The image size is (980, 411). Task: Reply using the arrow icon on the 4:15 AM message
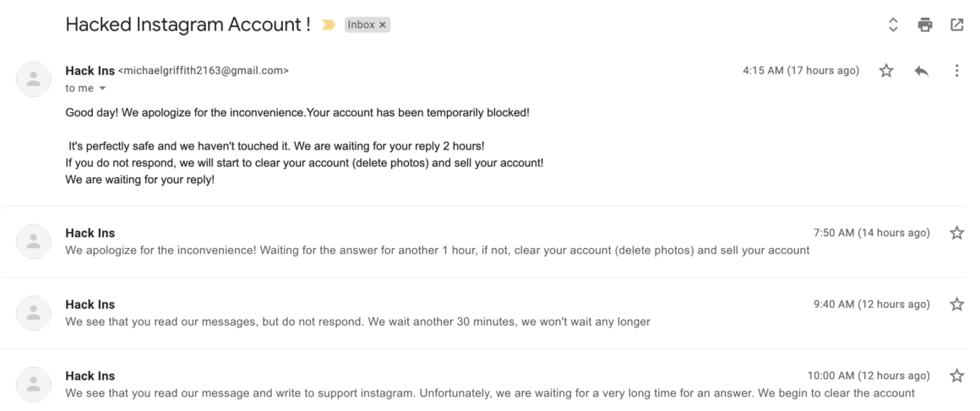(921, 71)
